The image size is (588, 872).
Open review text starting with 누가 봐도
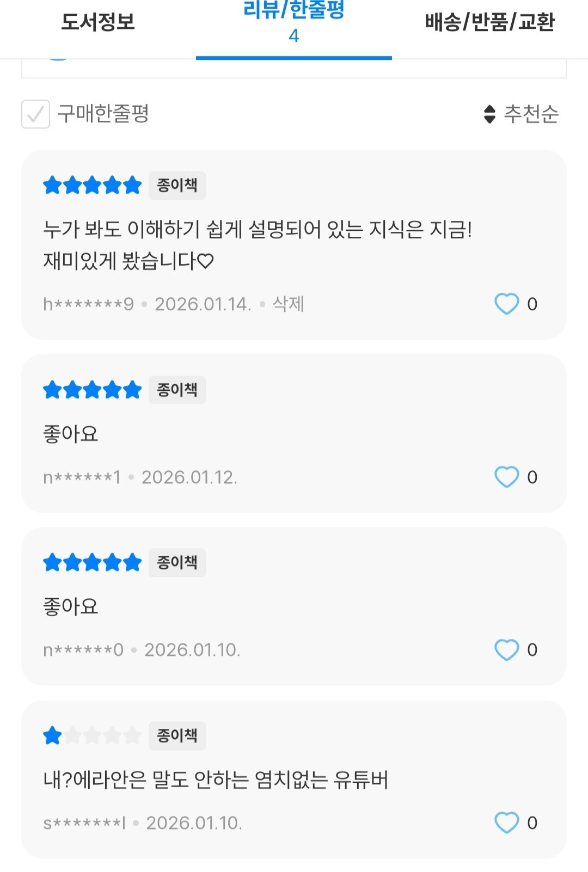pyautogui.click(x=258, y=245)
